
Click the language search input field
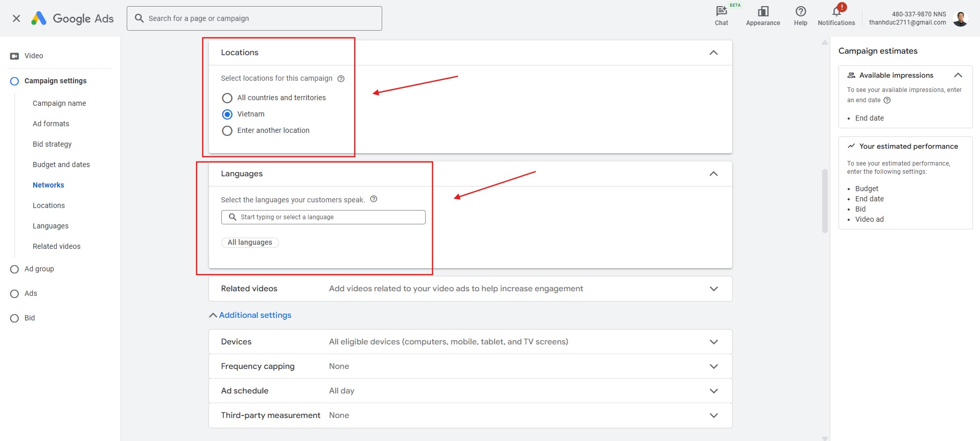click(x=327, y=217)
